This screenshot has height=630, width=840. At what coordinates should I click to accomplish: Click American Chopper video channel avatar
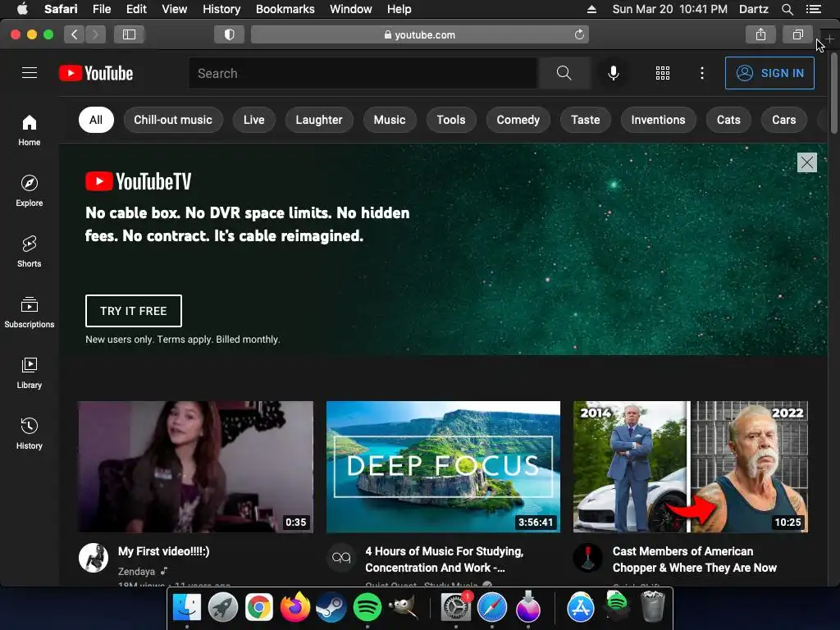(588, 558)
